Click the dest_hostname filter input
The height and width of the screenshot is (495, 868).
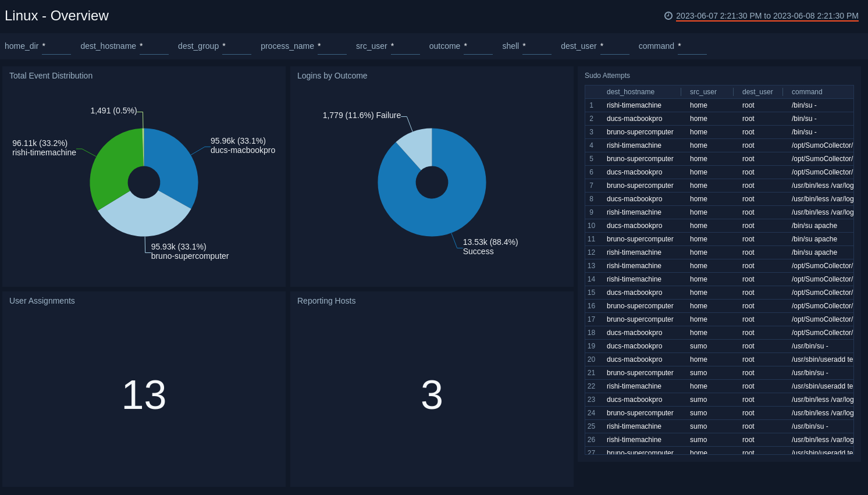pos(154,49)
